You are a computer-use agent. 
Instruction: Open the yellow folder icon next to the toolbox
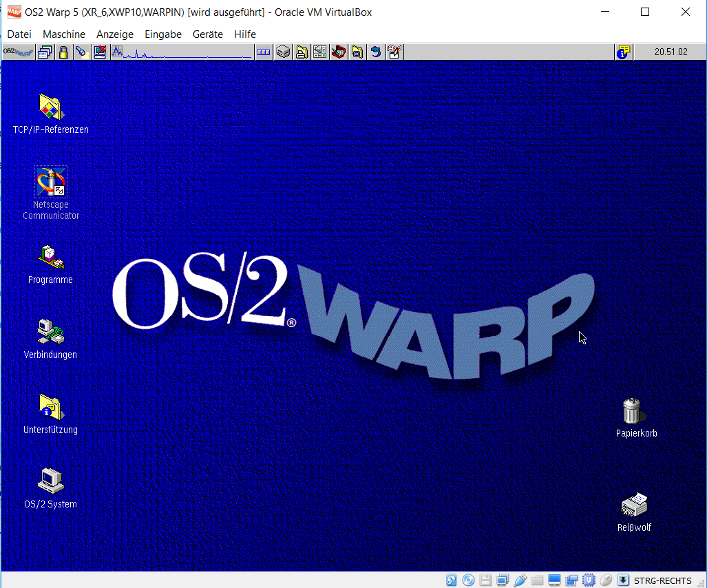[357, 52]
